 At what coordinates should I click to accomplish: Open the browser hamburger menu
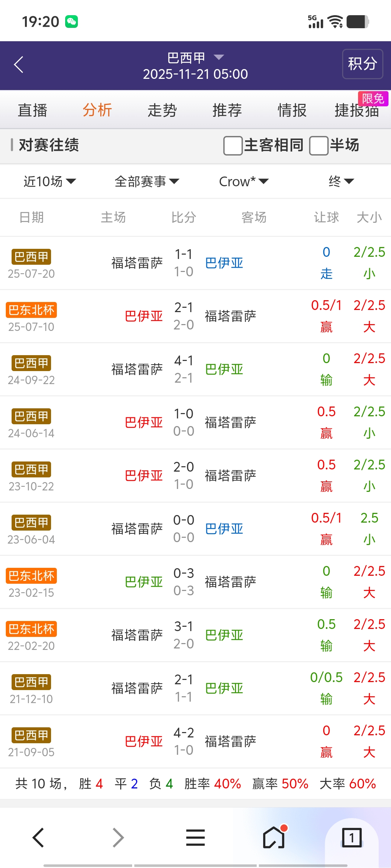coord(195,837)
